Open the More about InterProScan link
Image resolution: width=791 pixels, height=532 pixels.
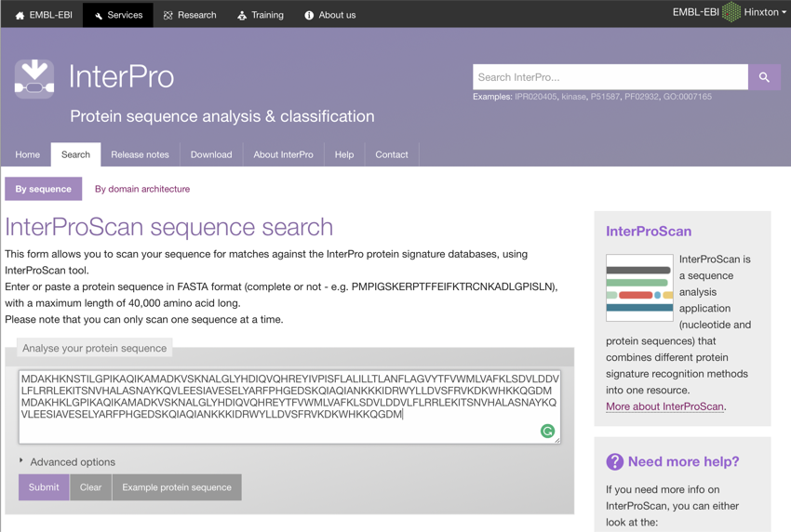(x=664, y=406)
